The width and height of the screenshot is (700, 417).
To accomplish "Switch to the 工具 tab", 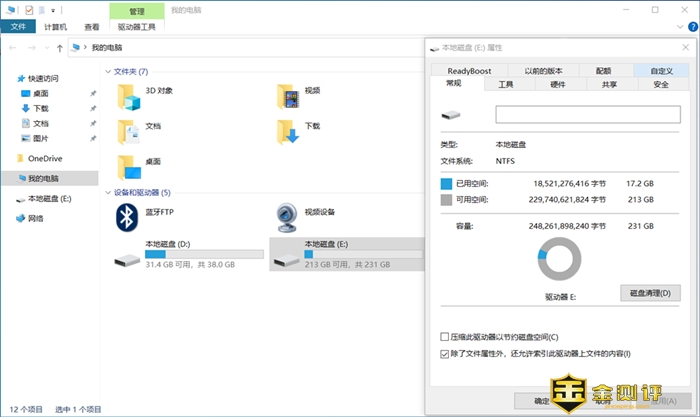I will 505,85.
